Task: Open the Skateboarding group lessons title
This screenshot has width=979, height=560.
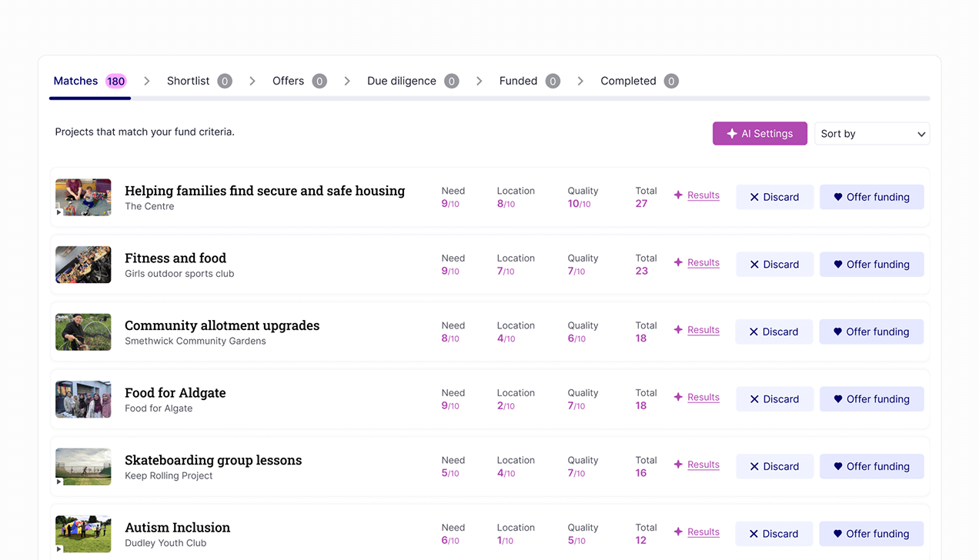Action: pos(213,460)
